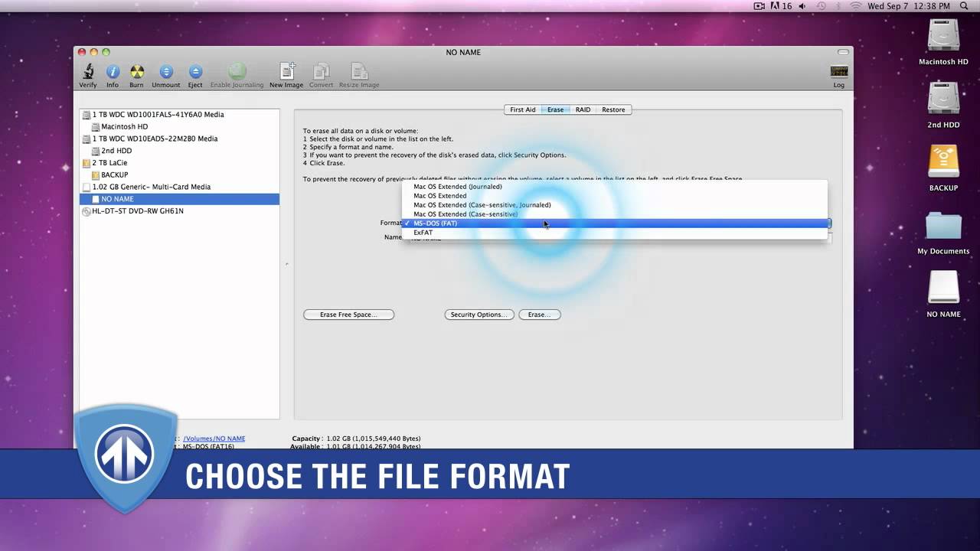Viewport: 980px width, 551px height.
Task: Click the Convert toolbar icon
Action: click(x=322, y=71)
